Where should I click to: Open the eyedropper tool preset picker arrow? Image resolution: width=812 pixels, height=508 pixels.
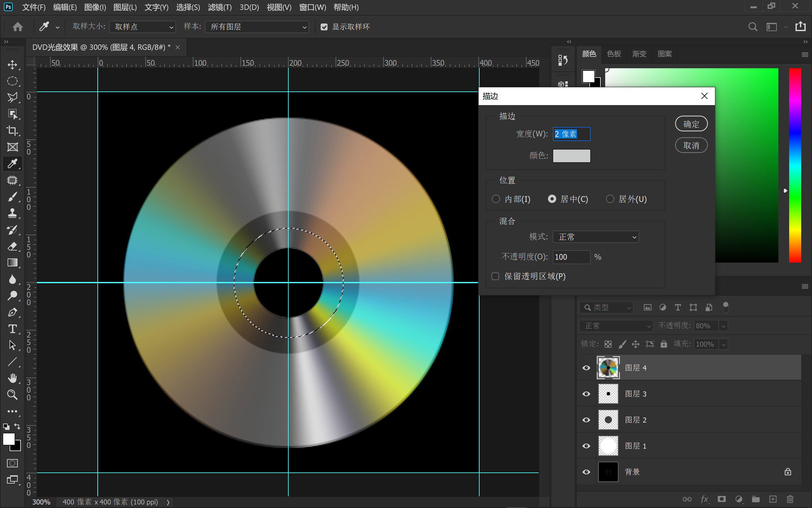[57, 28]
